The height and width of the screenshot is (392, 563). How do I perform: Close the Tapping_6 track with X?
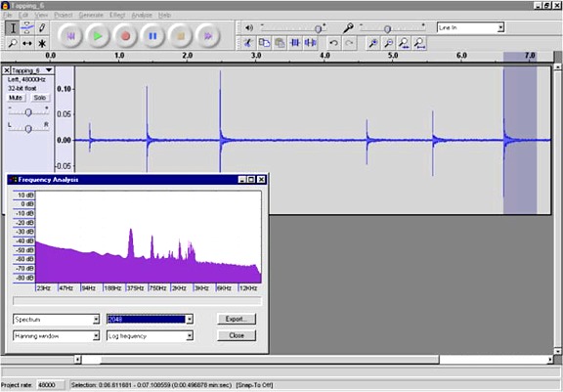[7, 70]
